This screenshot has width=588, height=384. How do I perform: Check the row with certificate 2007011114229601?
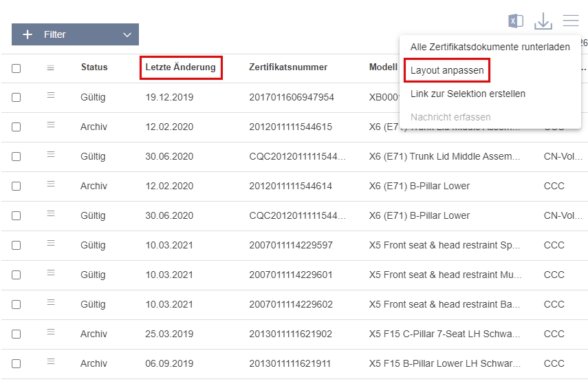[x=16, y=275]
